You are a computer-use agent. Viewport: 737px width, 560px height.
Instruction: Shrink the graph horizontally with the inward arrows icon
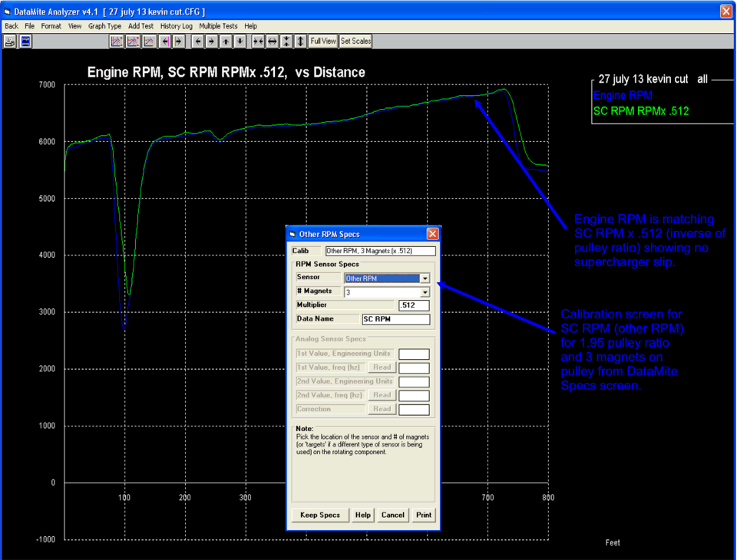point(258,41)
